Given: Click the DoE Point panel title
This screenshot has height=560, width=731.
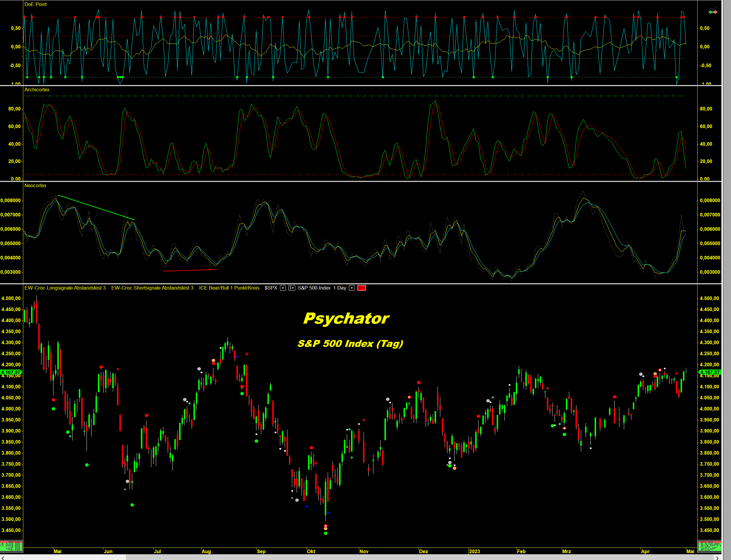Looking at the screenshot, I should tap(35, 4).
